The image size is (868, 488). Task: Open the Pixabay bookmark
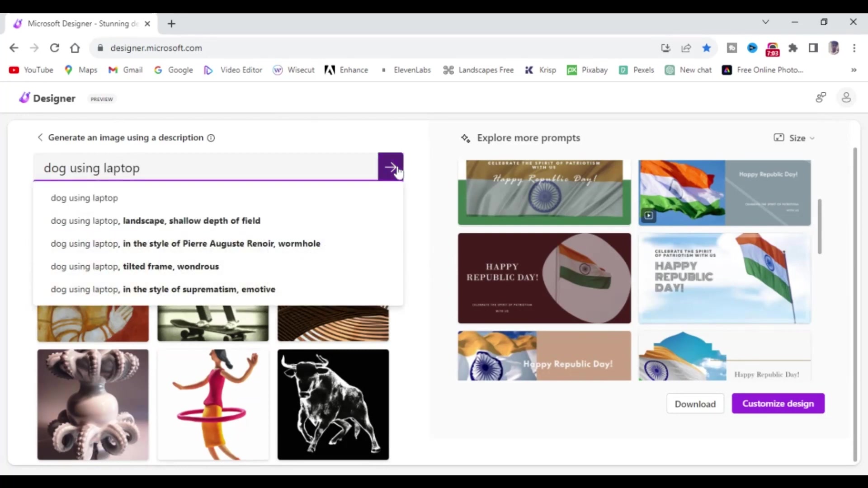[588, 70]
